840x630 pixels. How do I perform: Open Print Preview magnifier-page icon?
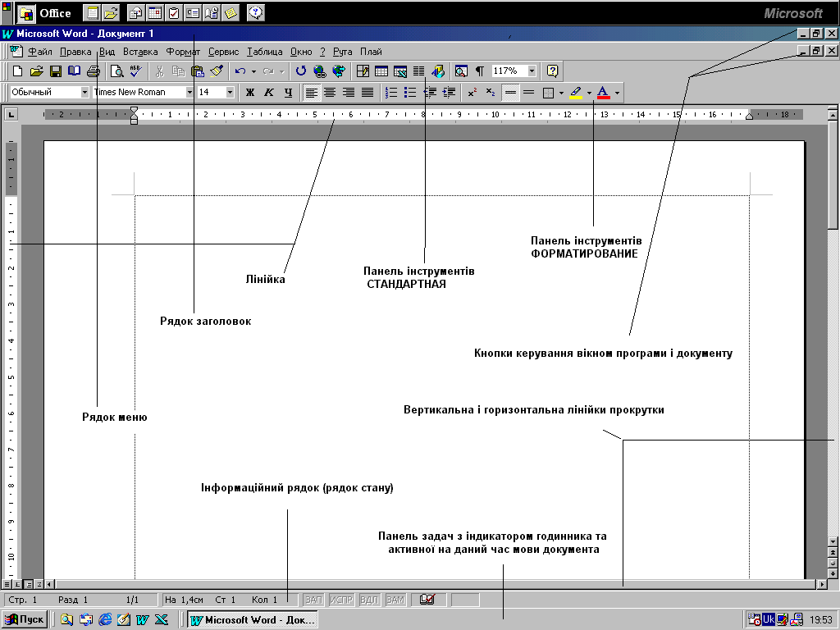[116, 71]
